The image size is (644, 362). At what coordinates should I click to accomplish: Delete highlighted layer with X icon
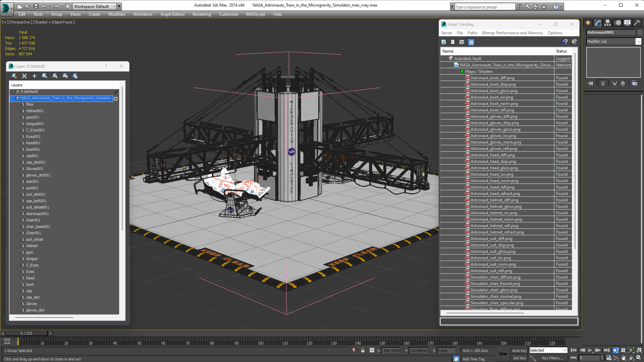pos(24,76)
